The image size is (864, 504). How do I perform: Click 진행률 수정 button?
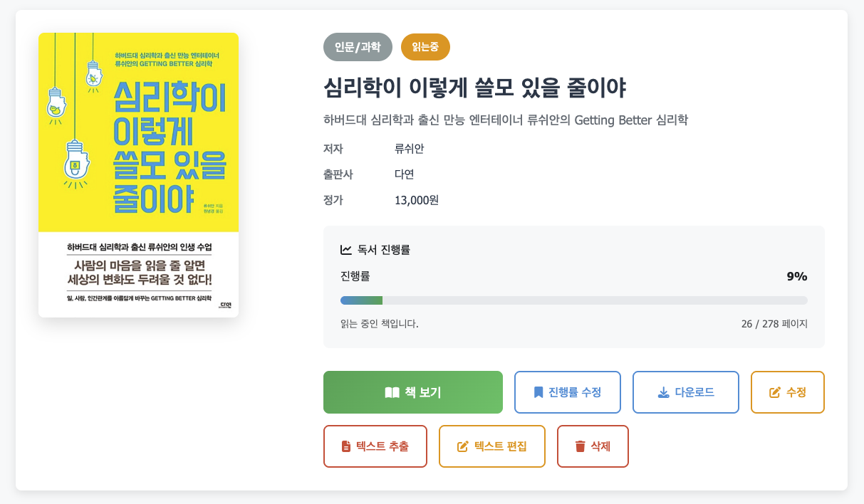(x=568, y=392)
